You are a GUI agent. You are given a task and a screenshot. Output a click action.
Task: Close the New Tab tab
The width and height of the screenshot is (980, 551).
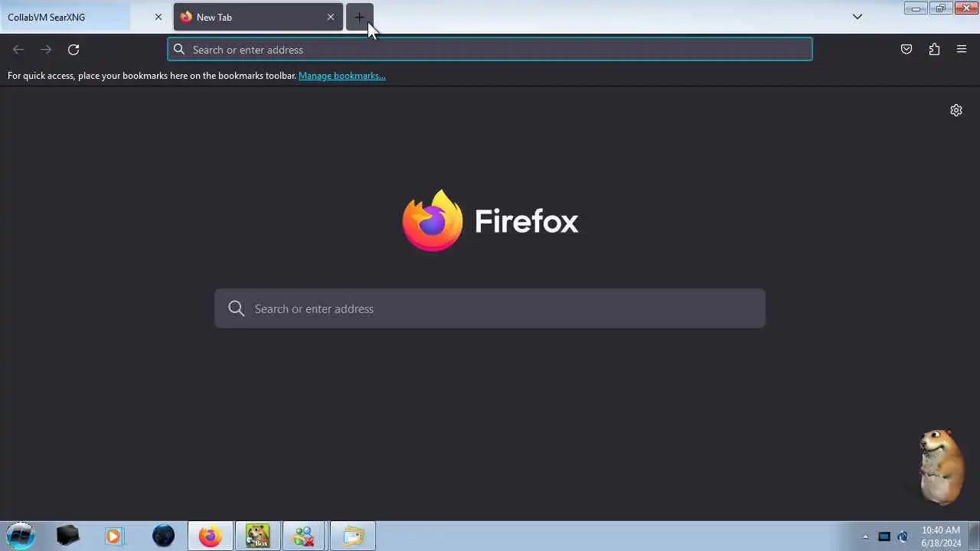331,17
